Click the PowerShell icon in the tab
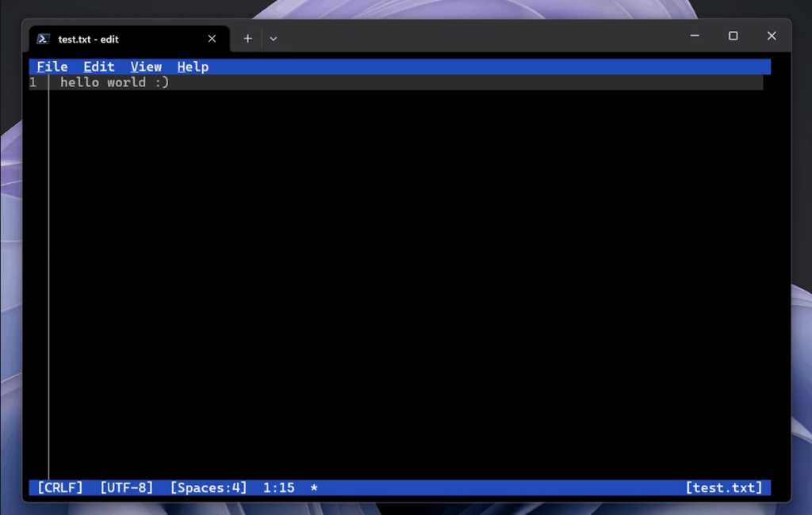Image resolution: width=812 pixels, height=515 pixels. [x=44, y=39]
